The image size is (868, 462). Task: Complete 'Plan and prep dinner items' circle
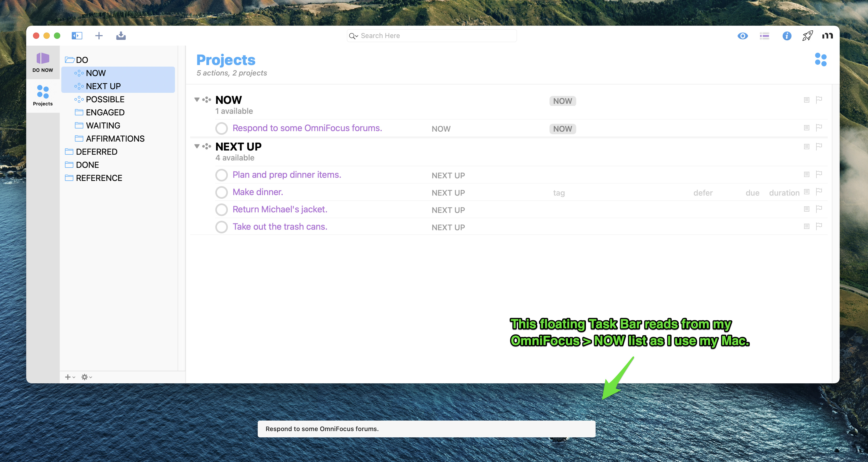tap(221, 175)
